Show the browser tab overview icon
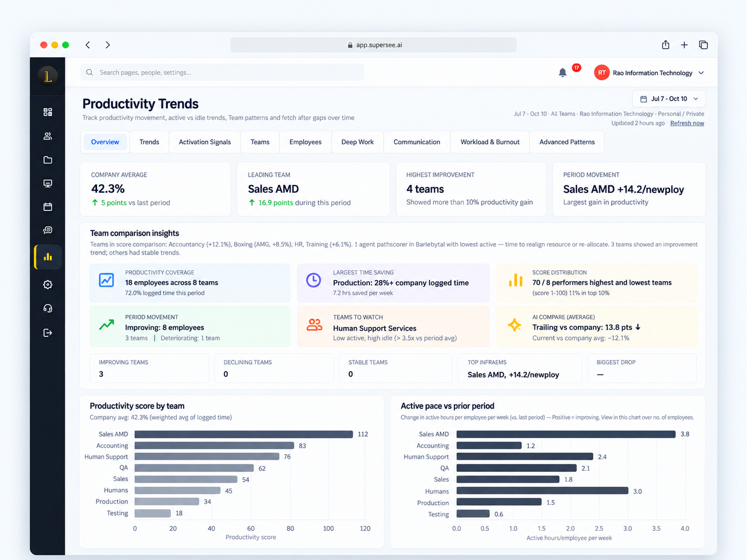This screenshot has height=560, width=747. [x=703, y=45]
